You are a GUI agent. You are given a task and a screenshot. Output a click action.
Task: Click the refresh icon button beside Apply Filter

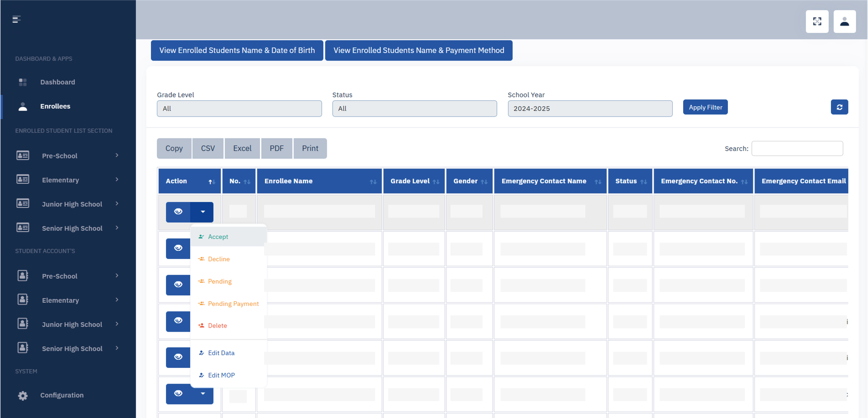click(839, 107)
